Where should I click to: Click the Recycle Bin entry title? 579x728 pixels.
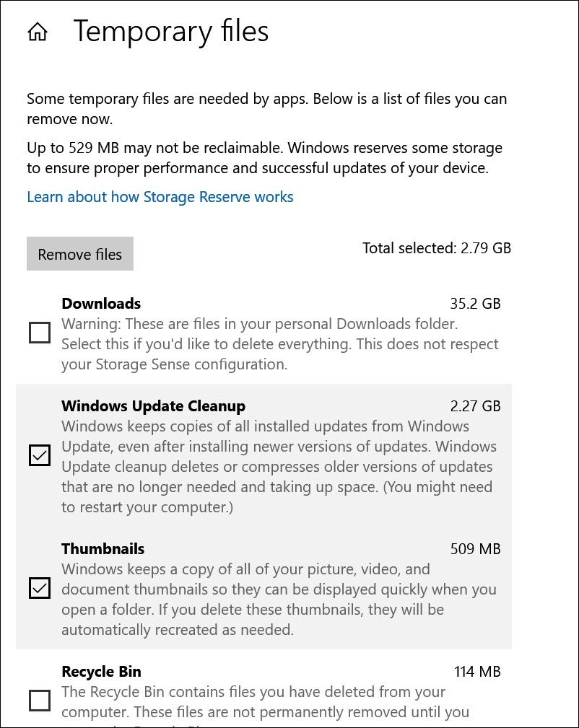pos(100,672)
